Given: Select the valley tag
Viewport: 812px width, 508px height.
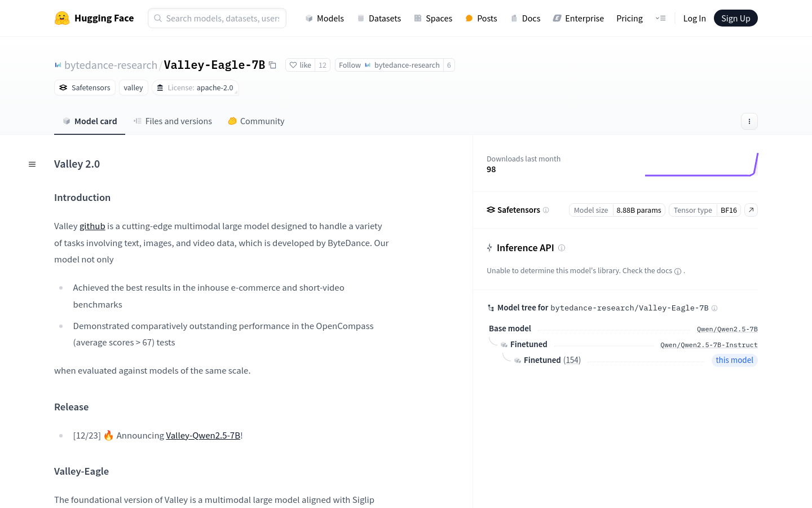Looking at the screenshot, I should [133, 87].
